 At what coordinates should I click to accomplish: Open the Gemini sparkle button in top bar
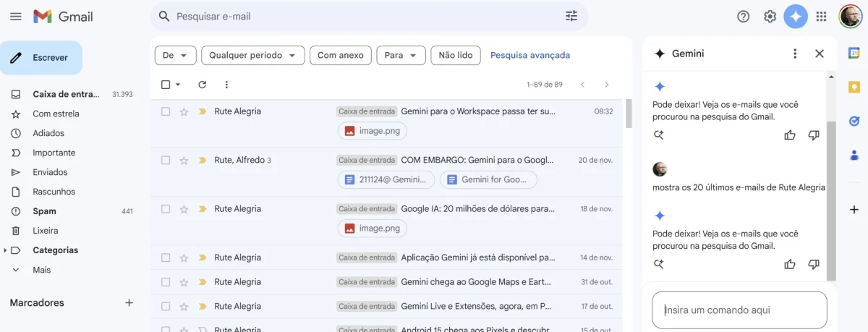coord(796,16)
